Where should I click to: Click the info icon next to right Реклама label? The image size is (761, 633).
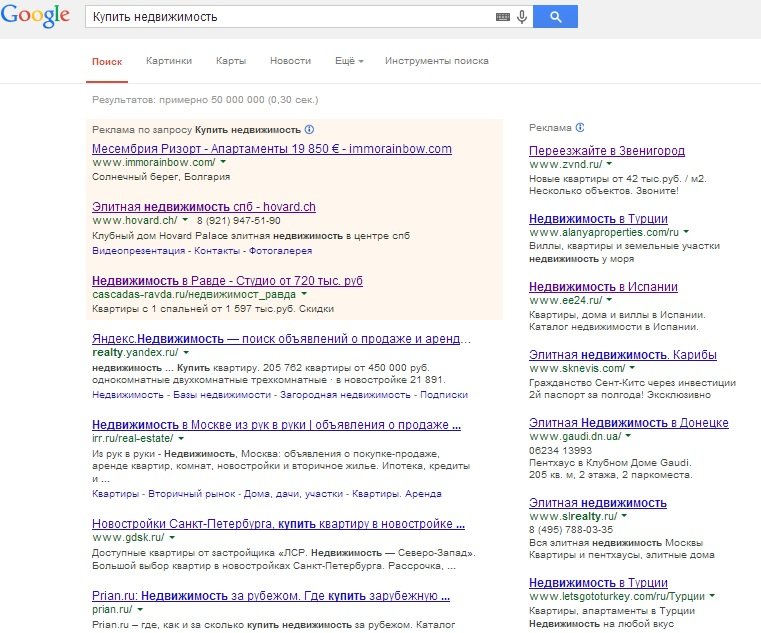[580, 128]
